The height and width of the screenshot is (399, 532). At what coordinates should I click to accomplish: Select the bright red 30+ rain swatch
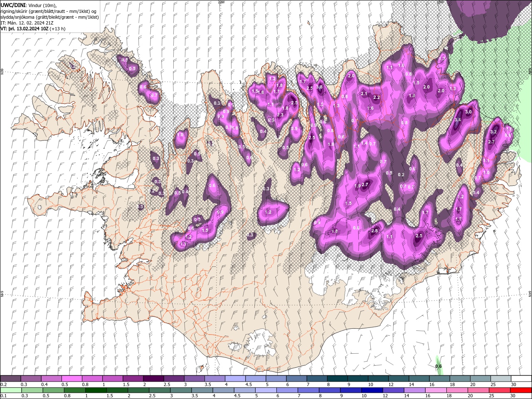(521, 390)
